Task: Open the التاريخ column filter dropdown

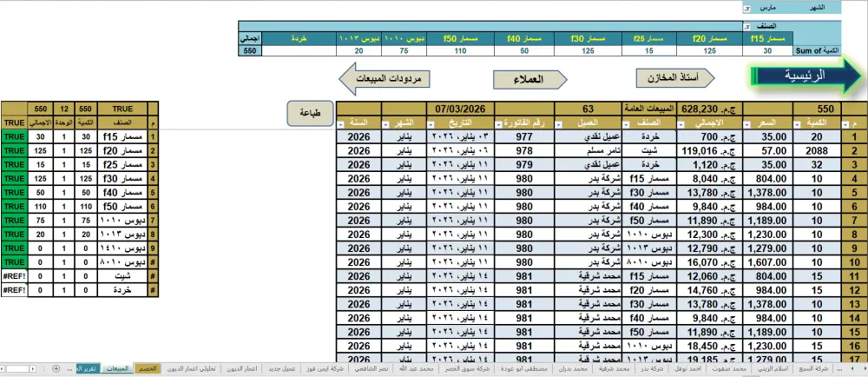Action: click(x=432, y=123)
